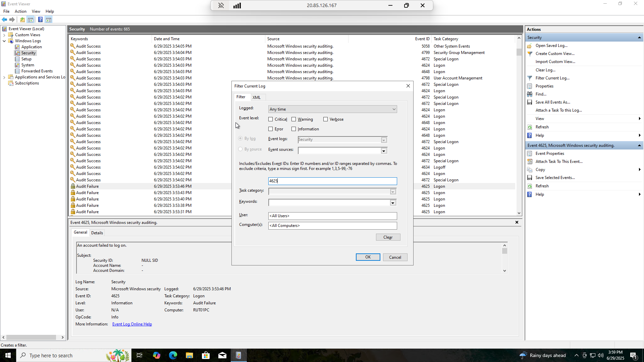Open Task View on taskbar
Image resolution: width=644 pixels, height=362 pixels.
(x=140, y=355)
